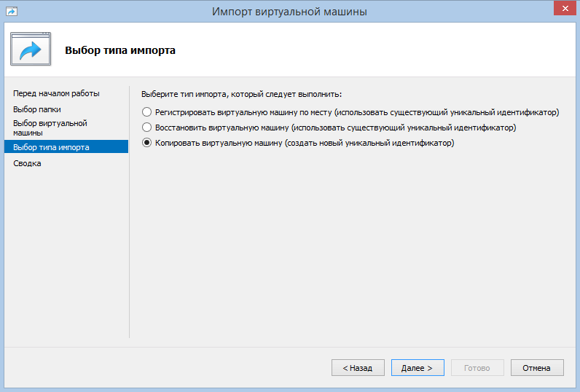Click the 'Импорт виртуальной машины' title bar text

tap(289, 11)
